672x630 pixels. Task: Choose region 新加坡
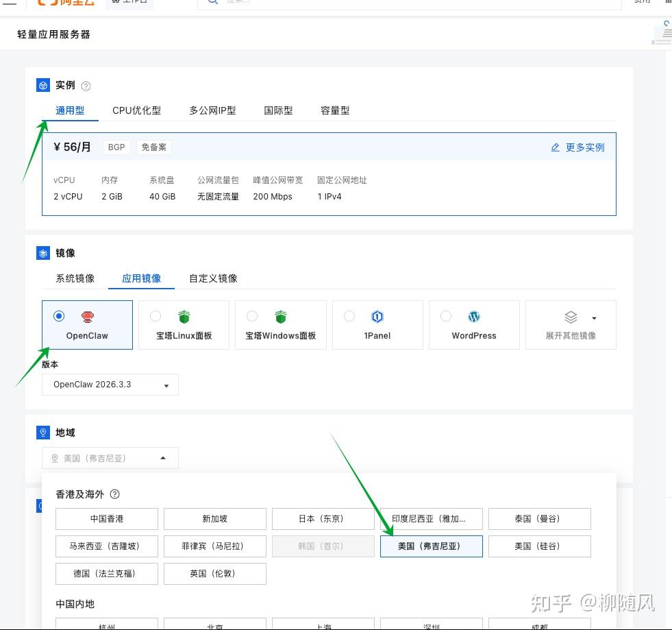point(214,519)
